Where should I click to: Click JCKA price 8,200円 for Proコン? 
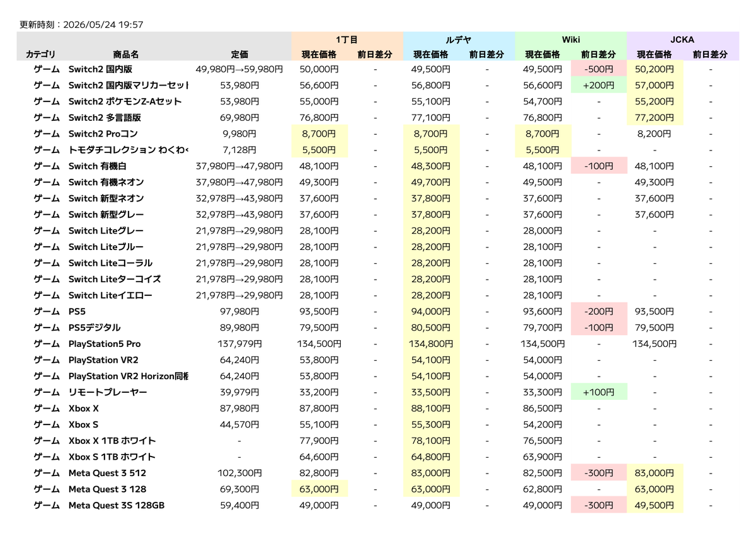pyautogui.click(x=655, y=133)
